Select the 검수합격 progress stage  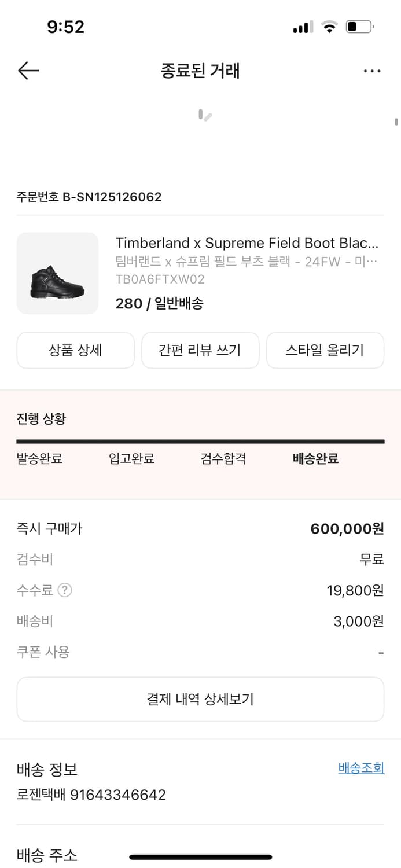pos(224,458)
